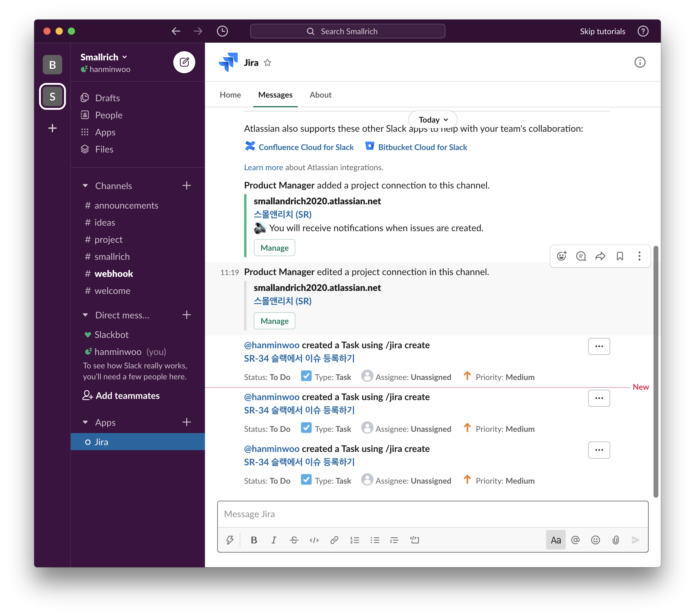Click the bookmark message icon
This screenshot has height=616, width=695.
point(620,256)
